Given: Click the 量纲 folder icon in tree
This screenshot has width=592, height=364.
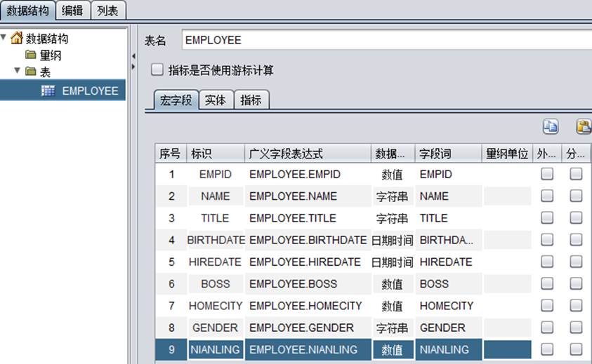Looking at the screenshot, I should pyautogui.click(x=31, y=55).
